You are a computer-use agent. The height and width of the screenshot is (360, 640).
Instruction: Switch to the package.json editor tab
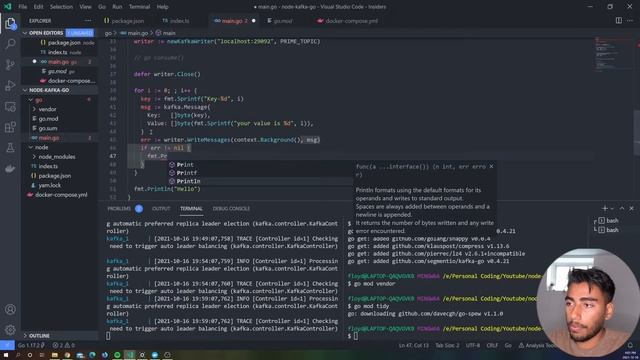124,21
